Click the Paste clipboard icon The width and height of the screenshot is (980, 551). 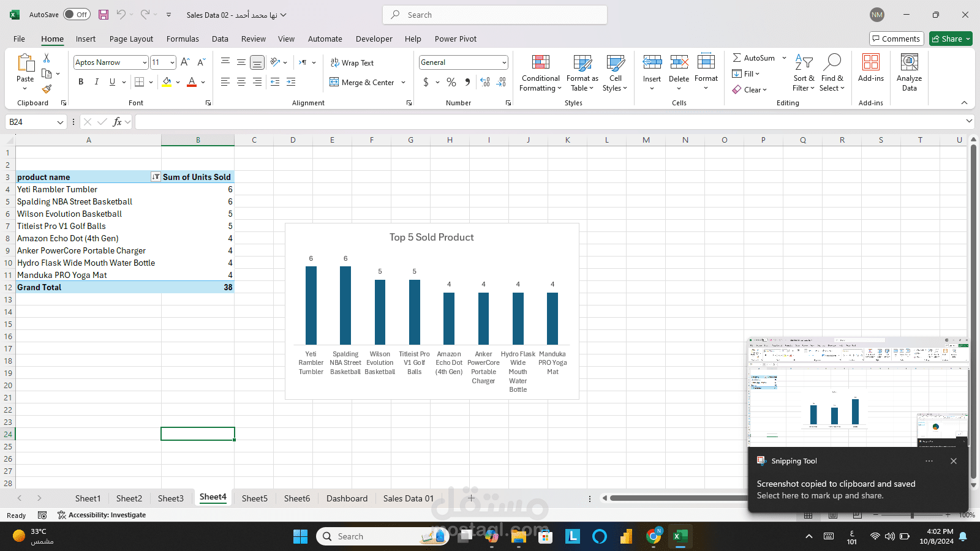[25, 63]
